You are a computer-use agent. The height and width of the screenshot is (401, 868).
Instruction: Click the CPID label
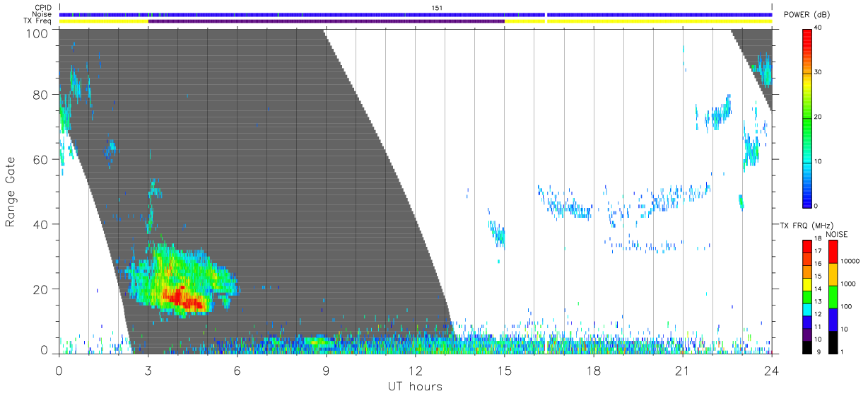click(x=43, y=8)
